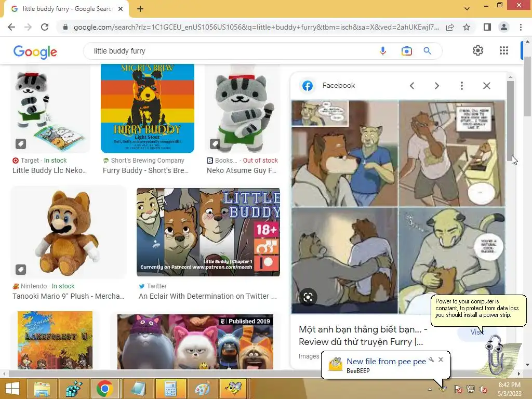Search by image with camera icon
Viewport: 532px width, 399px height.
pyautogui.click(x=406, y=51)
